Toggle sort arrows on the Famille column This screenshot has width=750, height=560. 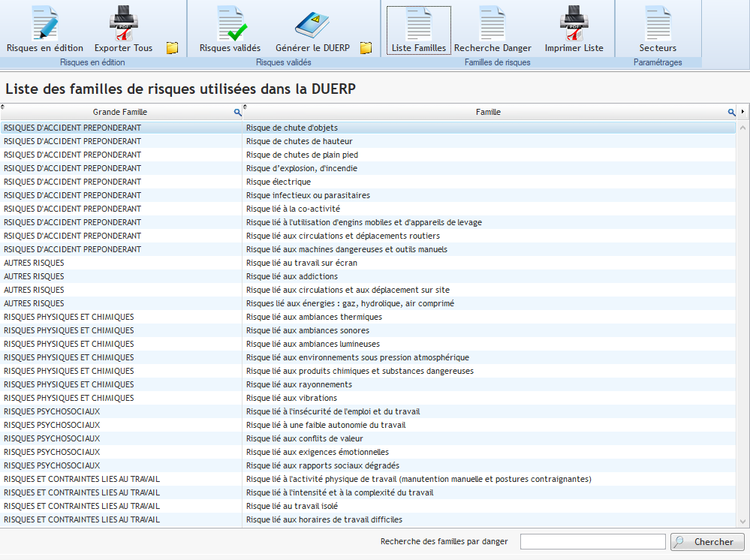tap(245, 107)
